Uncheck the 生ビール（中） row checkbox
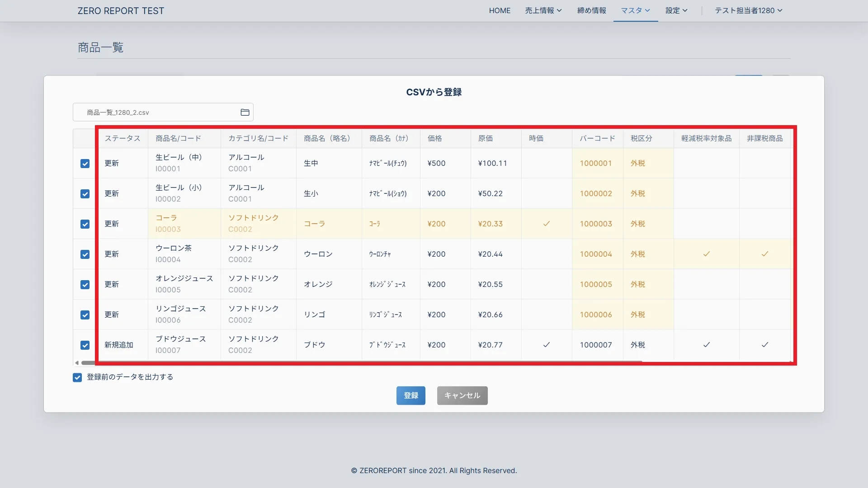Viewport: 868px width, 488px height. click(x=85, y=164)
